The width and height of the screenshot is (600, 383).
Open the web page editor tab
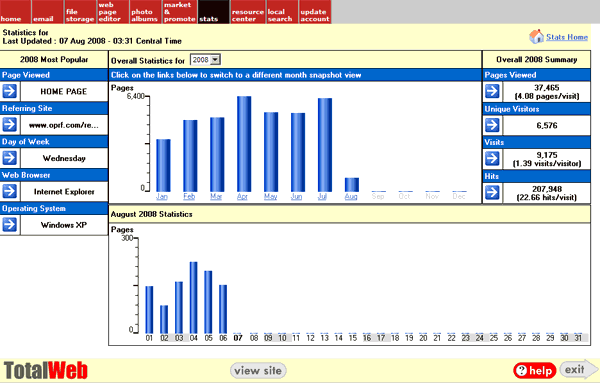click(x=112, y=12)
